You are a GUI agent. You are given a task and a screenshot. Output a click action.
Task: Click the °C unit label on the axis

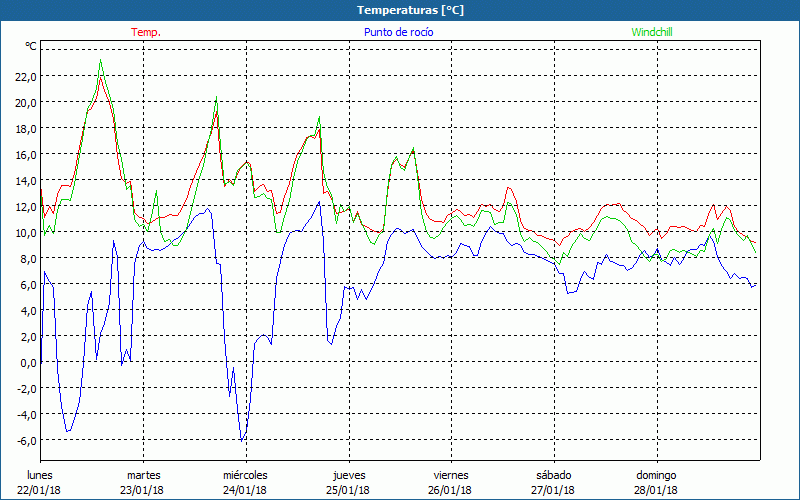point(31,46)
